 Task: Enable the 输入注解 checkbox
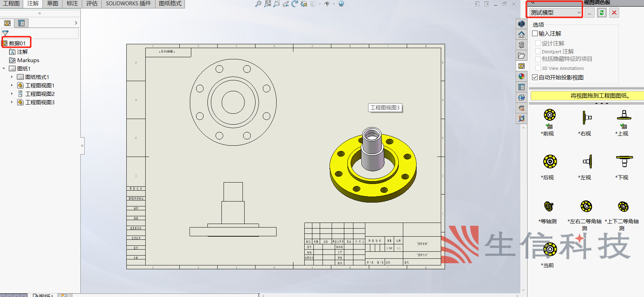(535, 34)
